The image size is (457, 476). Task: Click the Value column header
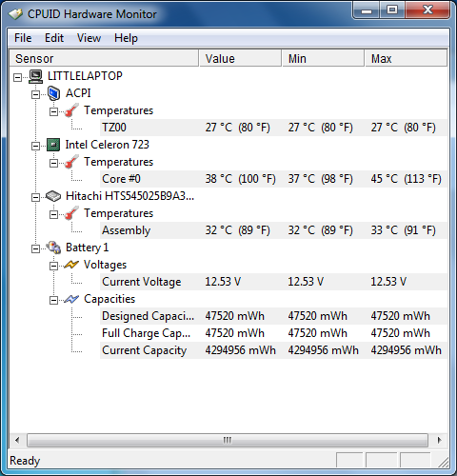pos(240,58)
